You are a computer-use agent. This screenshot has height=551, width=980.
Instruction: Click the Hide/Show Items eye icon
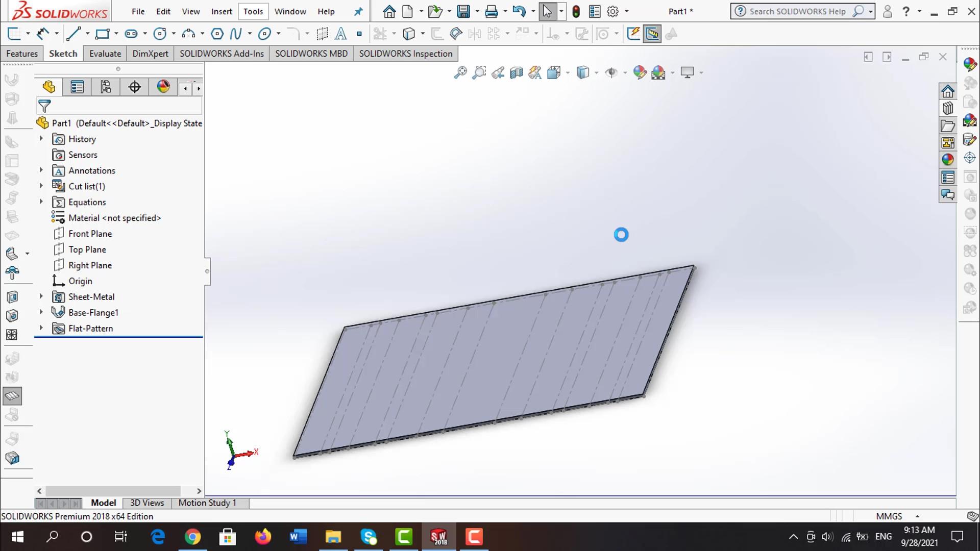tap(611, 72)
